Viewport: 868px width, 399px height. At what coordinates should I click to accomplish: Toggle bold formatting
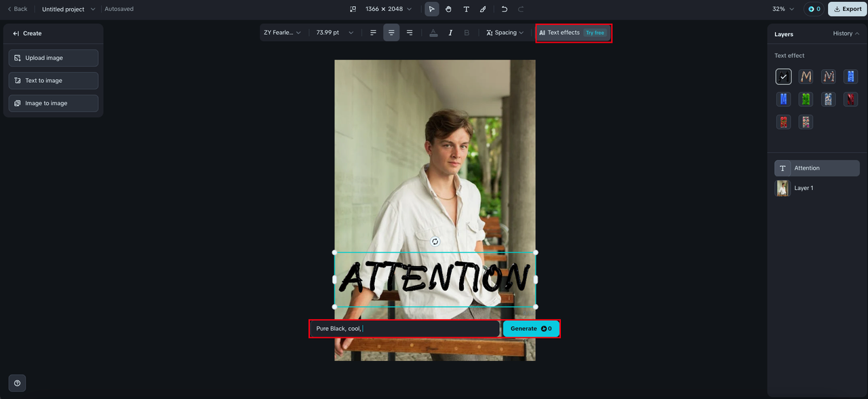coord(467,33)
